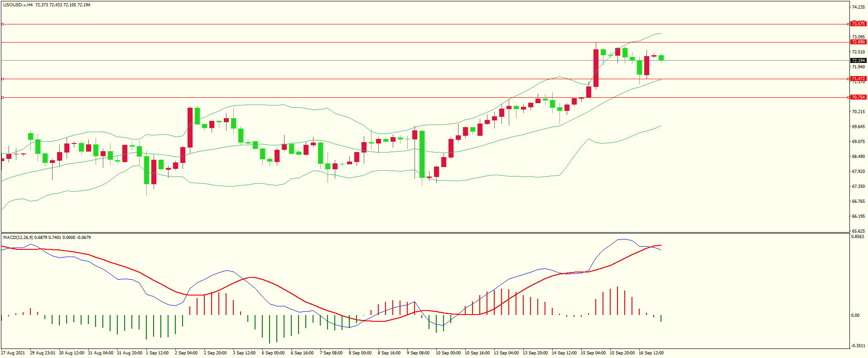This screenshot has height=358, width=868.
Task: Click the 29 Aug 23:01 time label
Action: click(x=43, y=353)
